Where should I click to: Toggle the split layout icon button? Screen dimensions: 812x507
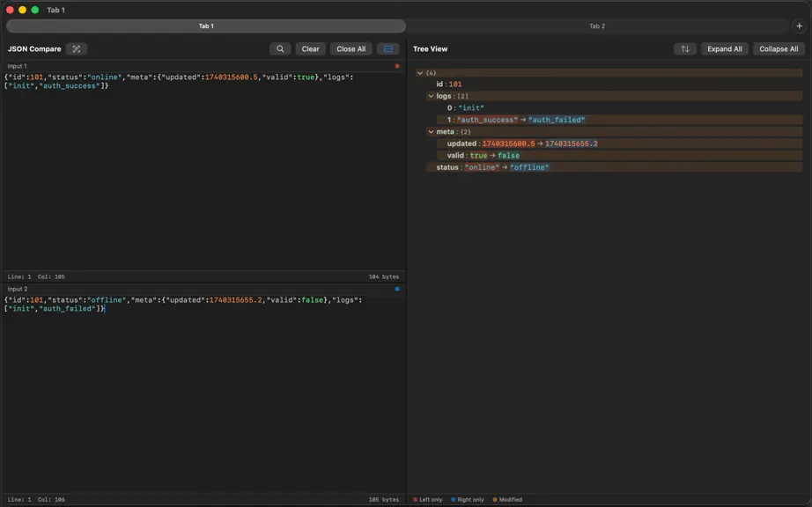coord(388,48)
